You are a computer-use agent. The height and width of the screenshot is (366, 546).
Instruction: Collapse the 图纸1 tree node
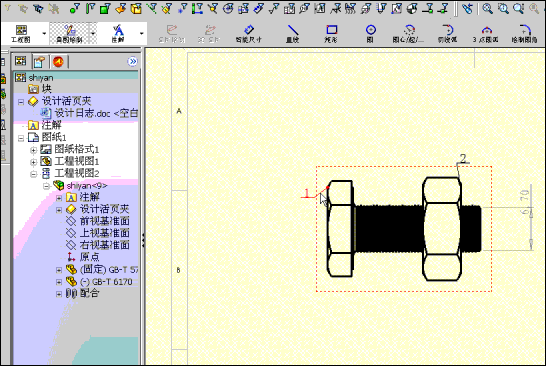pyautogui.click(x=21, y=138)
